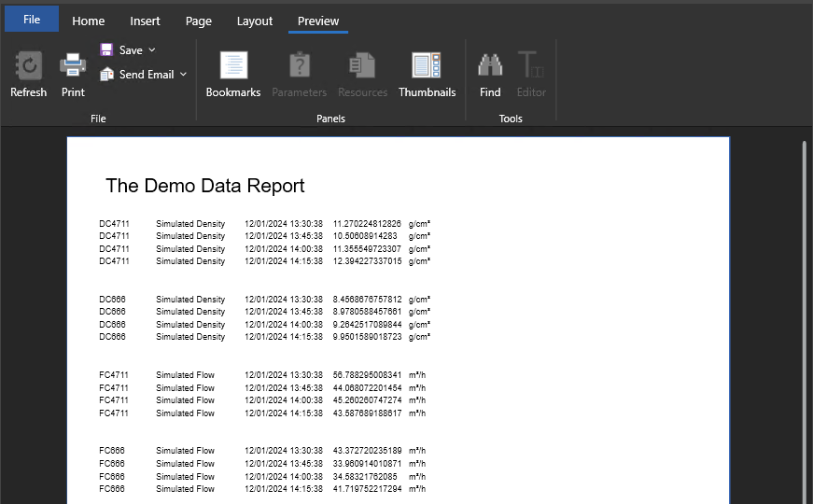
Task: Open the Bookmarks panel icon
Action: click(x=234, y=65)
